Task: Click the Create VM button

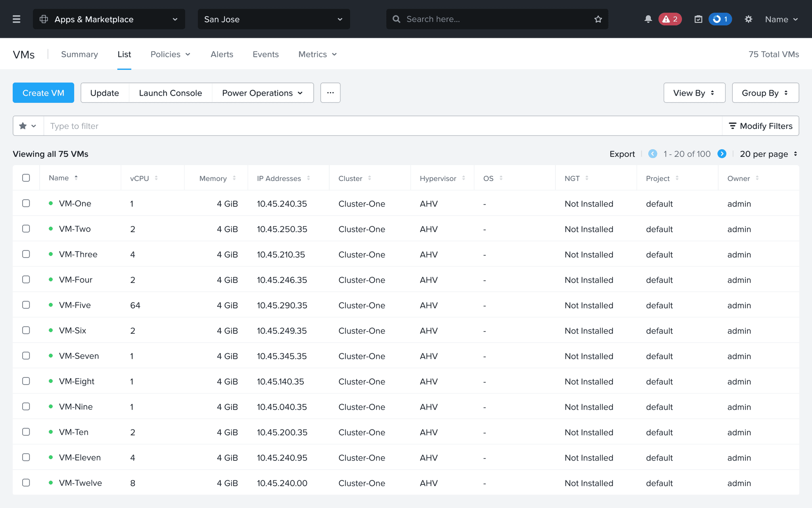Action: [x=43, y=92]
